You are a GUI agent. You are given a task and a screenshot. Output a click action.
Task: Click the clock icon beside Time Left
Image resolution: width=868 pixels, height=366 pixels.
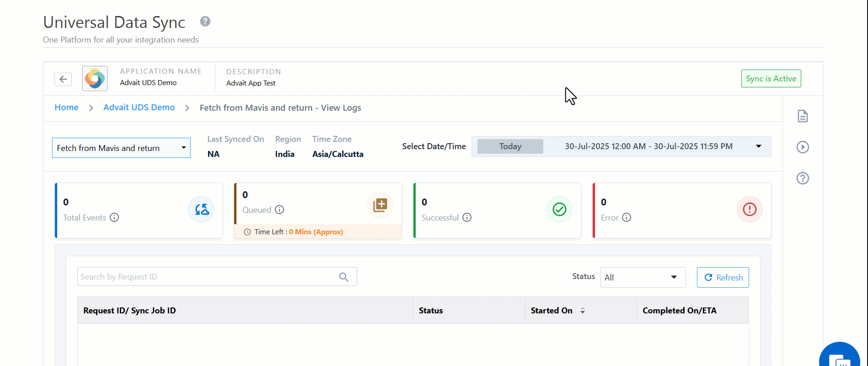click(247, 232)
